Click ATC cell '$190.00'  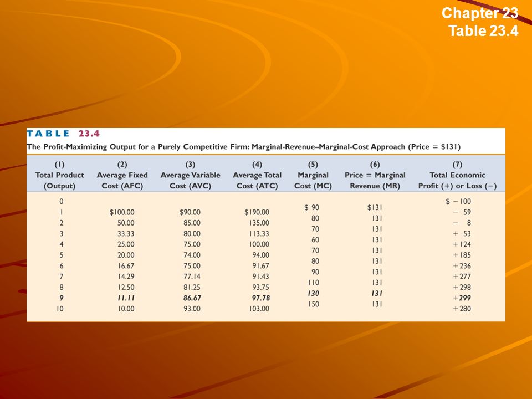pyautogui.click(x=257, y=212)
